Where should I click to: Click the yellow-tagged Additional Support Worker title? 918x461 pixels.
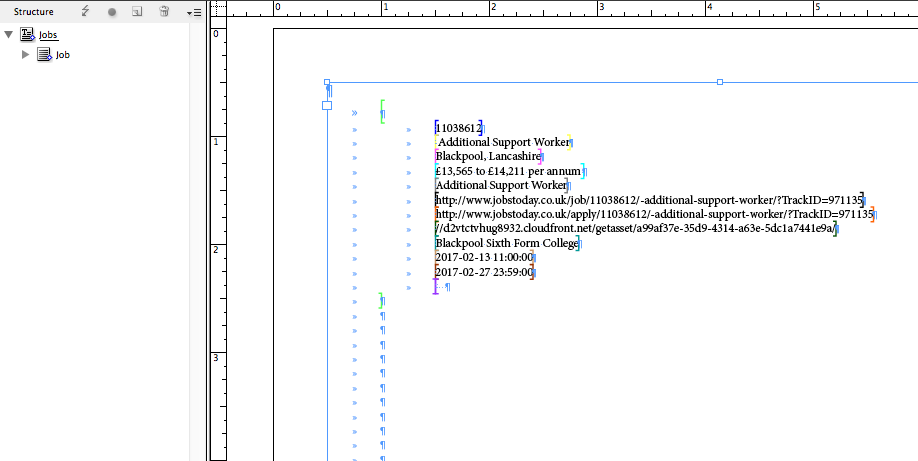click(503, 142)
